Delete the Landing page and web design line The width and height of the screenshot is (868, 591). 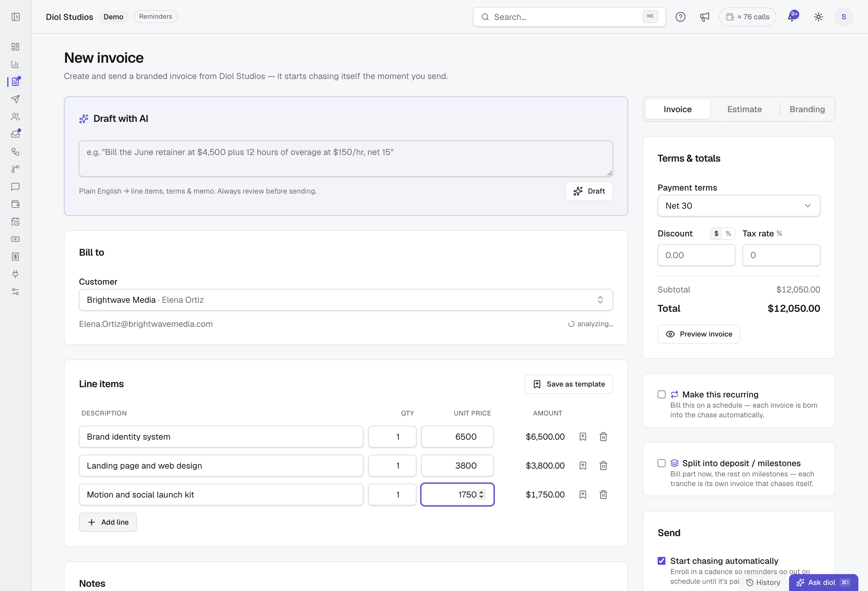click(x=603, y=466)
